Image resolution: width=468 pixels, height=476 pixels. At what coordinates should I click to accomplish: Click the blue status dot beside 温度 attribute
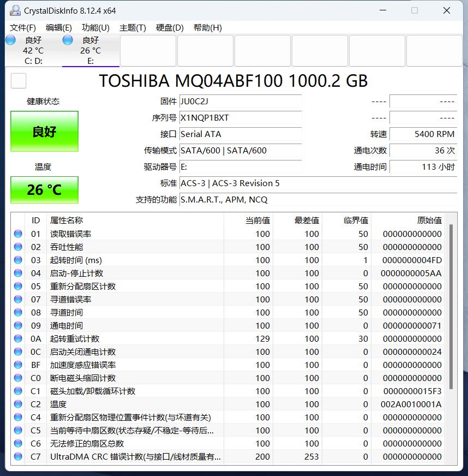(x=17, y=404)
